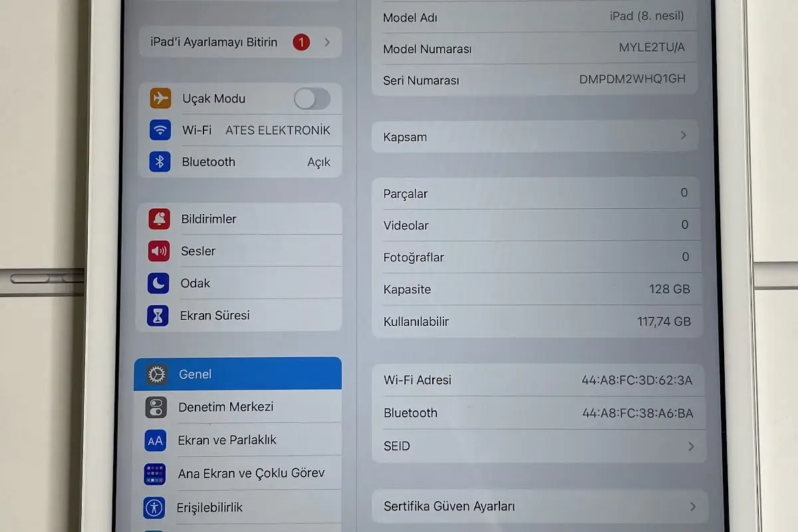Viewport: 798px width, 532px height.
Task: Tap the Fotoğraflar row label
Action: [414, 257]
